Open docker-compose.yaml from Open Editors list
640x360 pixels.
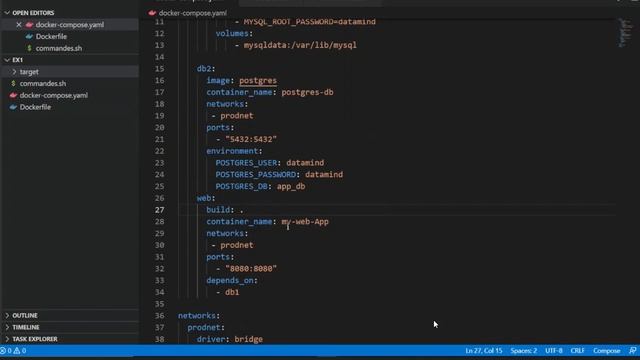pos(70,25)
